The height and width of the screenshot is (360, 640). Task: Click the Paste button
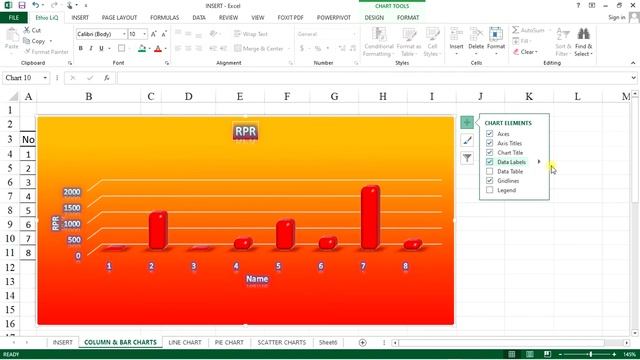click(x=12, y=40)
